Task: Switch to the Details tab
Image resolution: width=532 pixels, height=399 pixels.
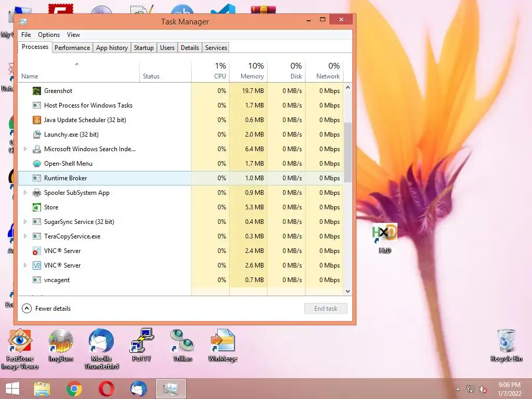Action: click(190, 48)
